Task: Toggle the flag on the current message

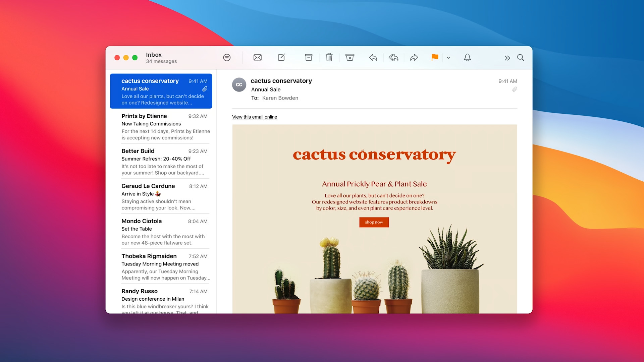Action: click(x=434, y=57)
